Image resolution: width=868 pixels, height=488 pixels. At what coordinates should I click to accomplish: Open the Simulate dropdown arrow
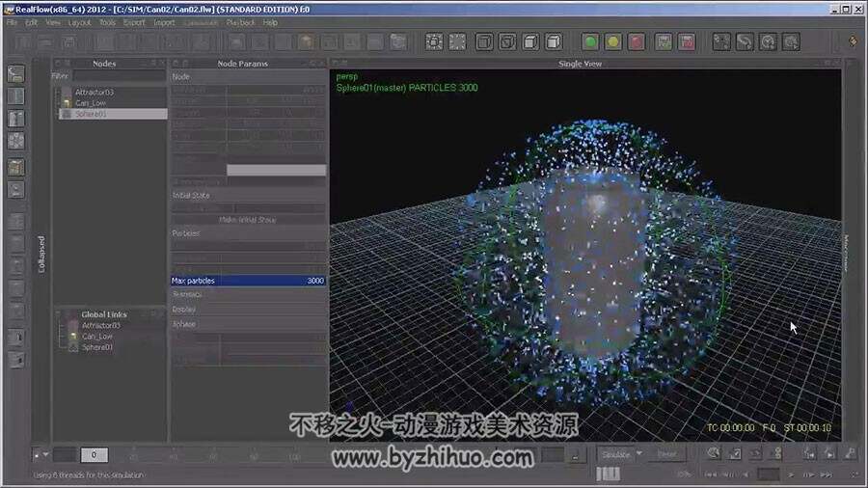coord(639,454)
